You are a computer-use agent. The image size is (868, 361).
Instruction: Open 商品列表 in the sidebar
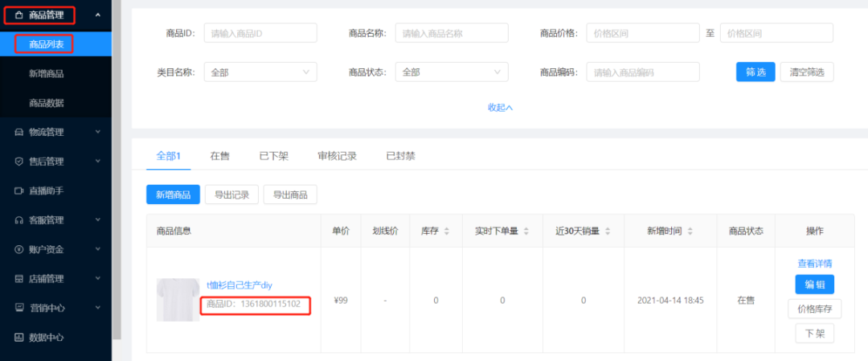[x=55, y=44]
